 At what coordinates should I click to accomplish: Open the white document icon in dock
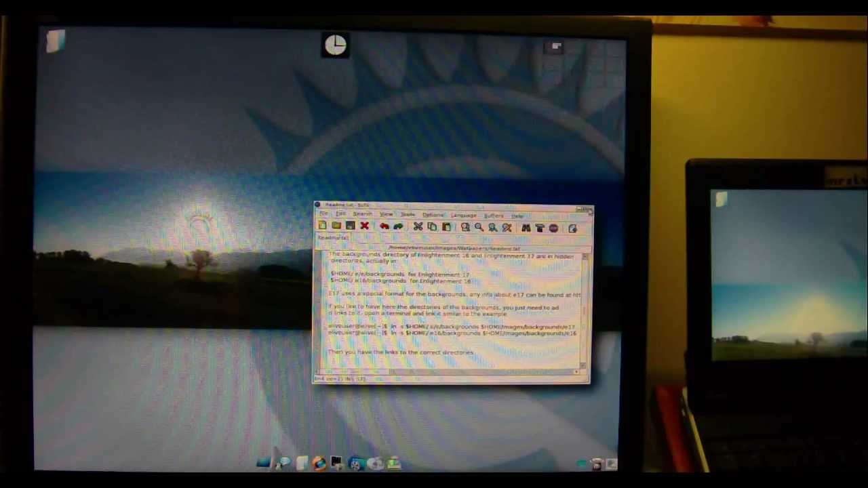[302, 463]
